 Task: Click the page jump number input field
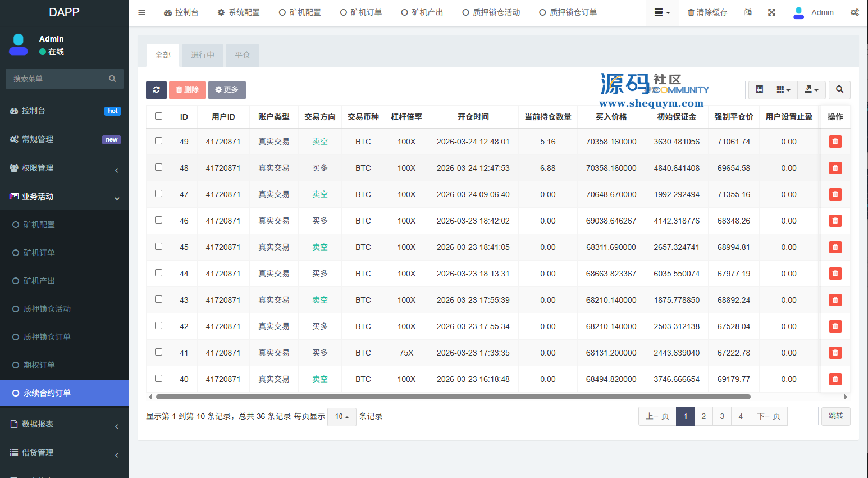804,416
